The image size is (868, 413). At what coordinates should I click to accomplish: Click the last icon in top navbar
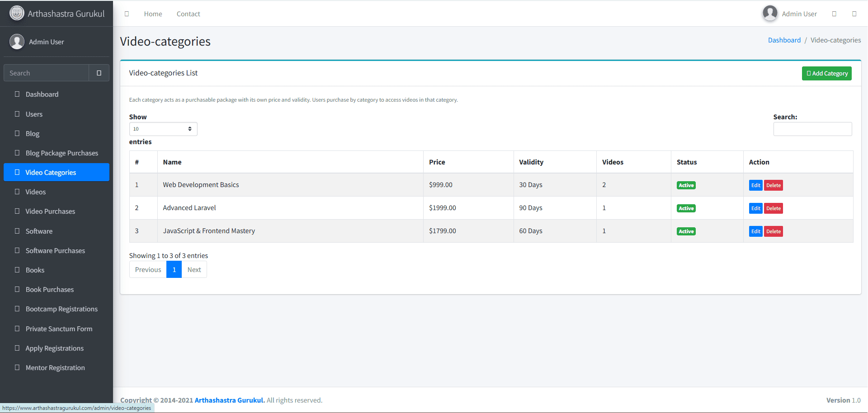[x=854, y=14]
